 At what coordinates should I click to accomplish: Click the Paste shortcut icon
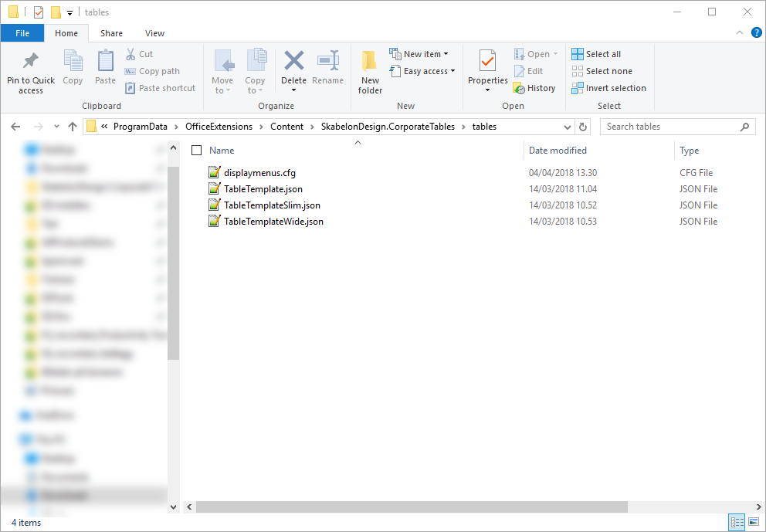click(130, 88)
